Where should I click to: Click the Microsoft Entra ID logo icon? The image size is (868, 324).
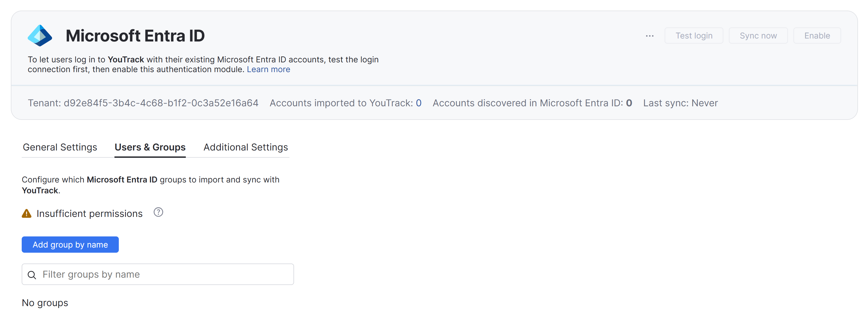(40, 35)
